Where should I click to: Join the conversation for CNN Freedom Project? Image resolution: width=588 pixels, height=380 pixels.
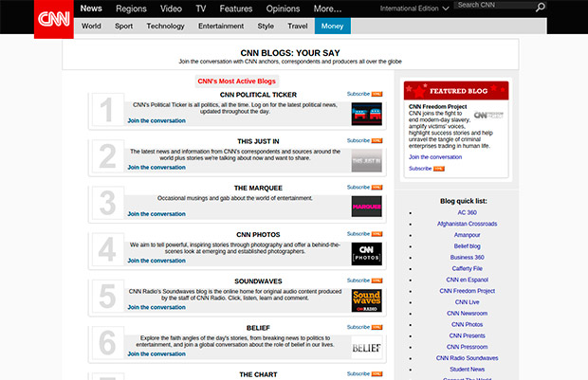tap(435, 157)
